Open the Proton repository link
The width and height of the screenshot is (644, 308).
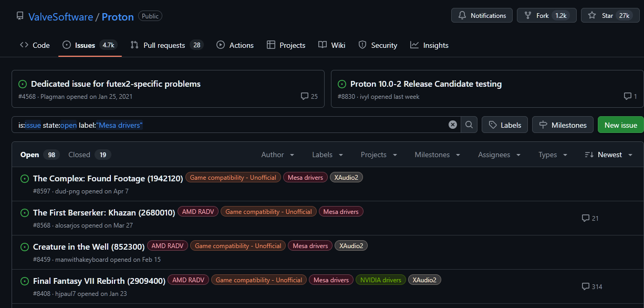coord(118,17)
